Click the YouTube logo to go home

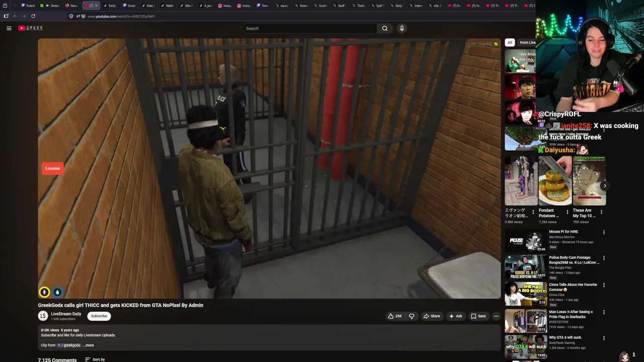click(x=31, y=28)
